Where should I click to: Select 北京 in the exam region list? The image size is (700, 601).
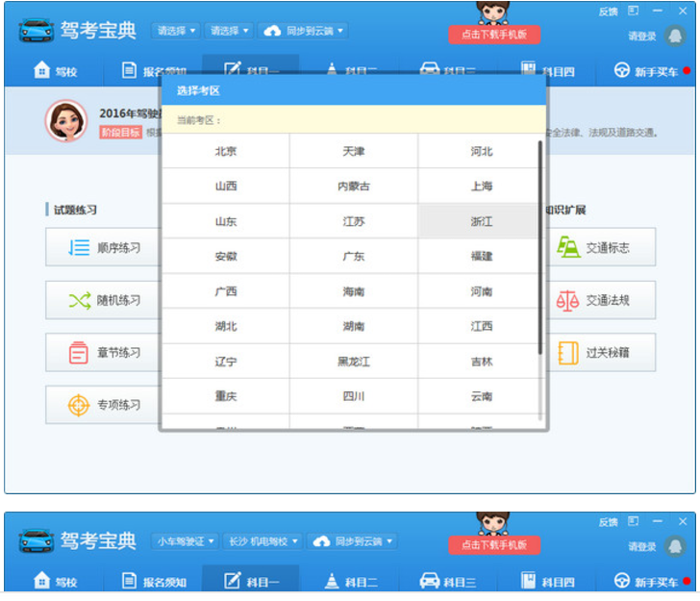[x=226, y=151]
